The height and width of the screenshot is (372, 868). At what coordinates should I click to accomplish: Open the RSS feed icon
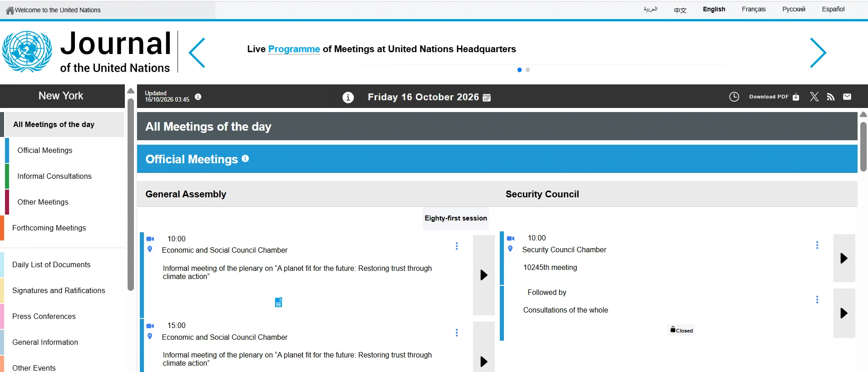coord(831,97)
